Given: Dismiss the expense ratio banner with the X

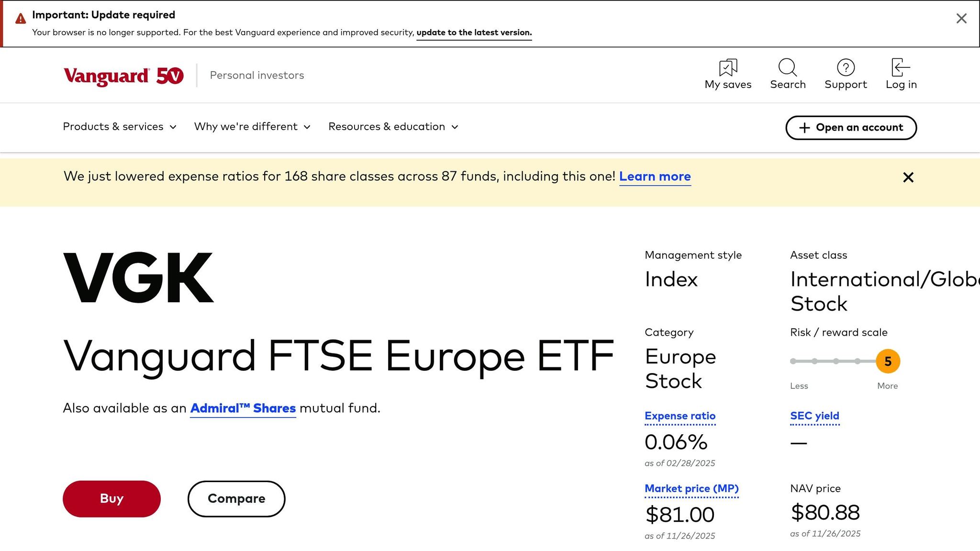Looking at the screenshot, I should point(908,177).
